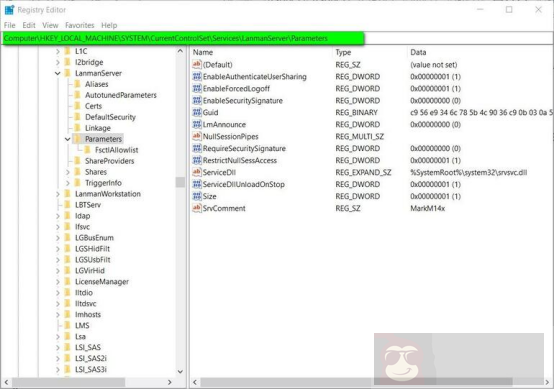The height and width of the screenshot is (390, 554).
Task: Click the tree pane horizontal scroll left arrow
Action: tap(6, 382)
